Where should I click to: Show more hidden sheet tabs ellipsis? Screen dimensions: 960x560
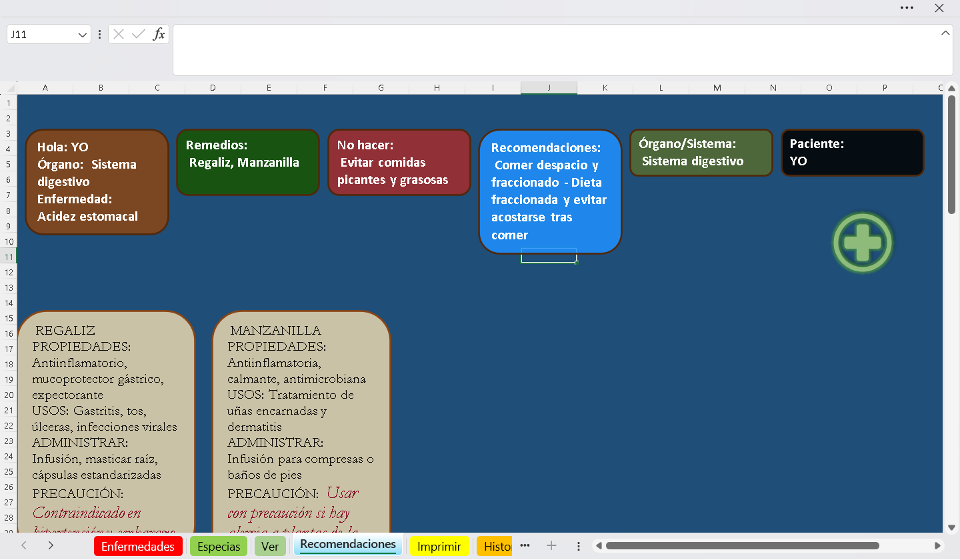tap(525, 546)
